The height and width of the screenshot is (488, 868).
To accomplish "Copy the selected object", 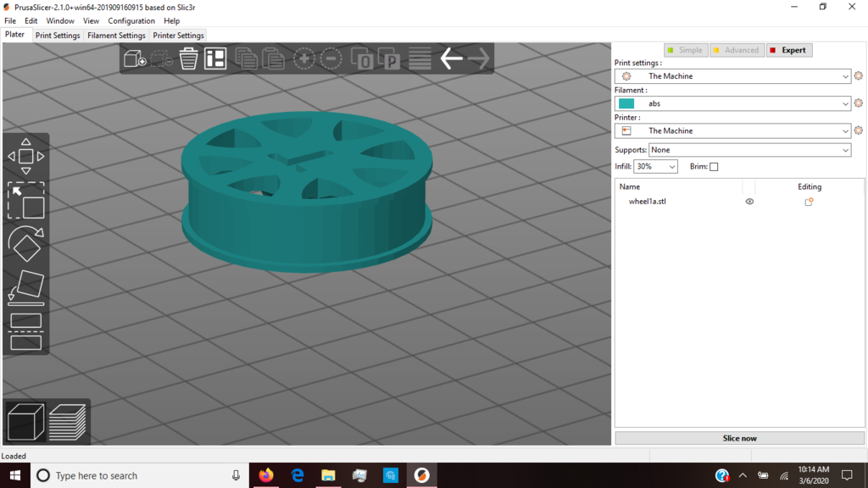I will (x=248, y=58).
